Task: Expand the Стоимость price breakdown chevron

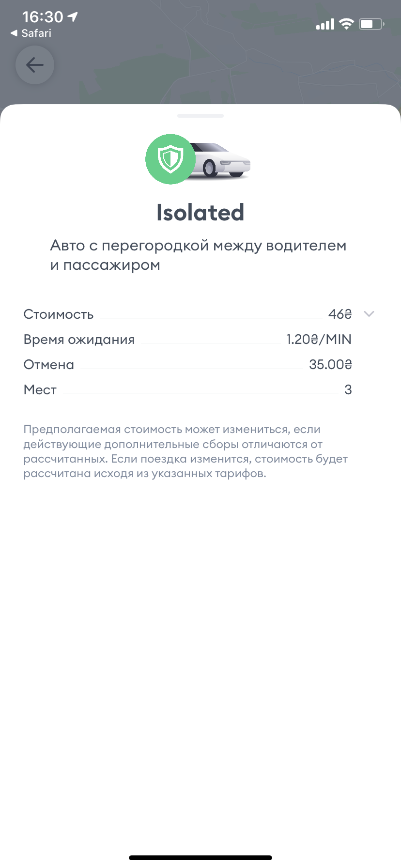Action: 369,314
